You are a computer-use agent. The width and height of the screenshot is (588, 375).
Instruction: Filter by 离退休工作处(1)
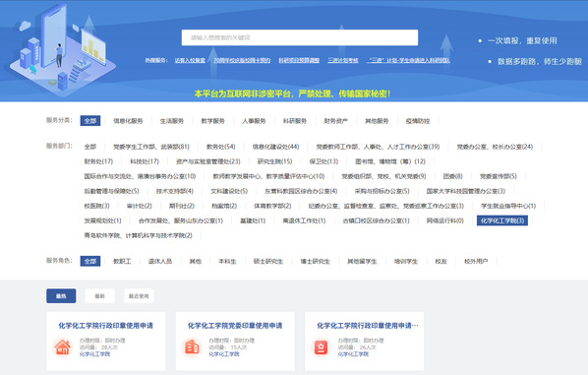[304, 220]
